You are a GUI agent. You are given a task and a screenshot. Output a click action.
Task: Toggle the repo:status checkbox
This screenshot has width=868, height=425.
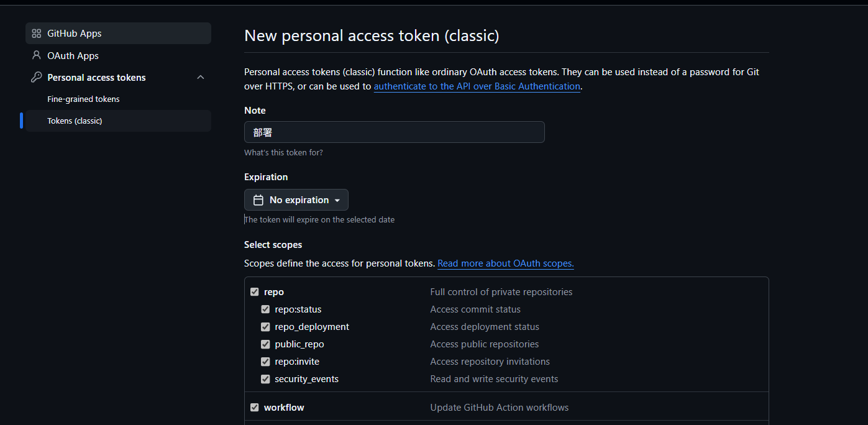coord(265,309)
